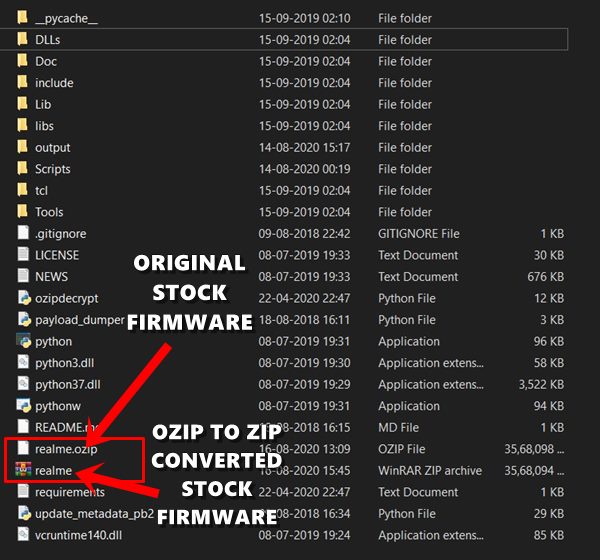Click the GITIGNORE File type cell

[419, 233]
